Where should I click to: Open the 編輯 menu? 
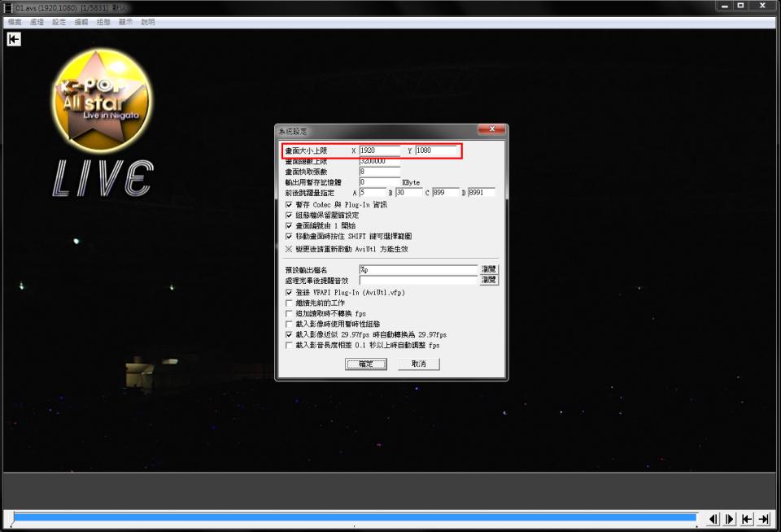(81, 22)
